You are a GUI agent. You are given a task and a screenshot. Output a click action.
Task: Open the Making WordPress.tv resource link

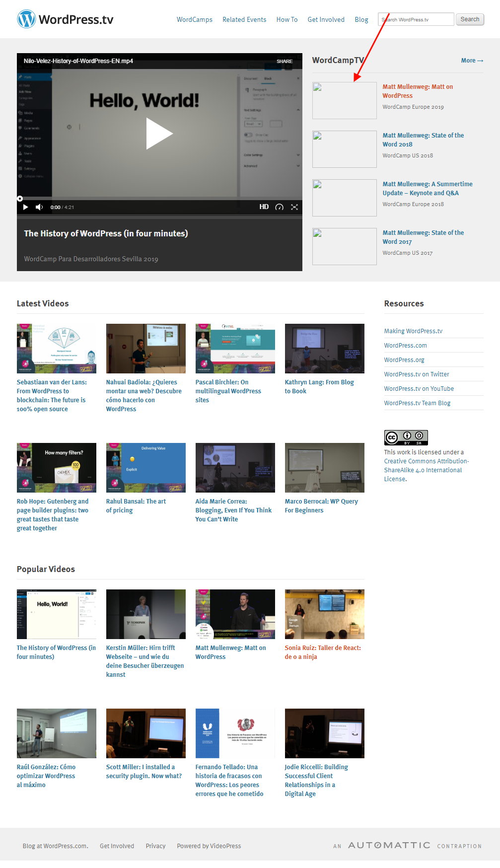[413, 331]
